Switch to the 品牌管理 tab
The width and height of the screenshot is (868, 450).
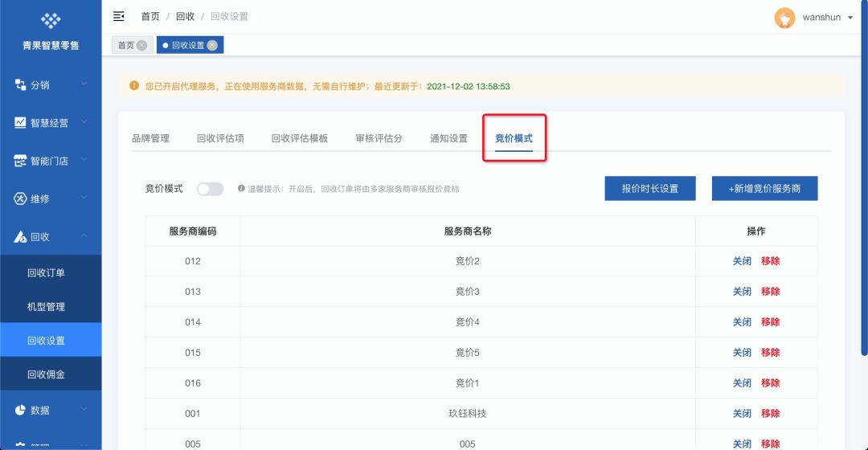150,138
